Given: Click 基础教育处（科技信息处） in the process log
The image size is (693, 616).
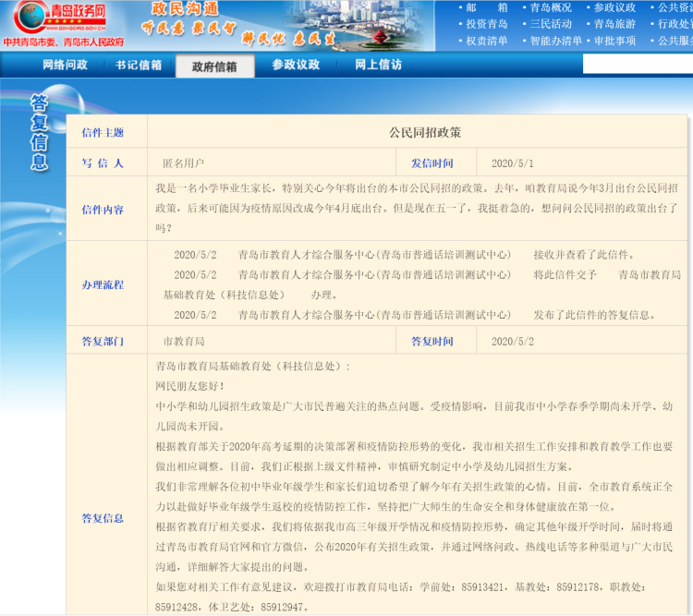Looking at the screenshot, I should (x=225, y=295).
